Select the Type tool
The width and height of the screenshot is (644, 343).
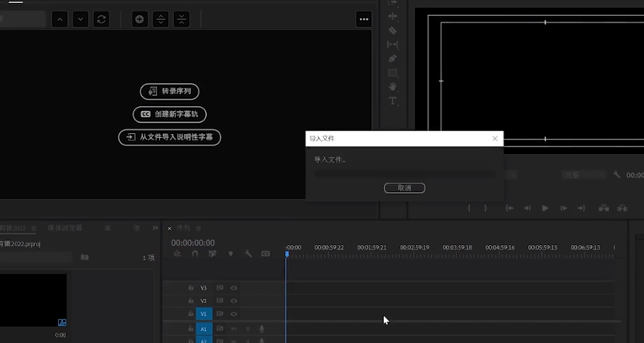coord(393,101)
